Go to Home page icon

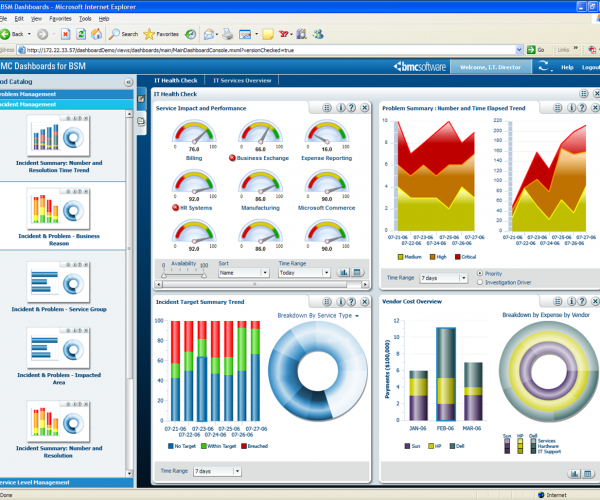[x=96, y=34]
